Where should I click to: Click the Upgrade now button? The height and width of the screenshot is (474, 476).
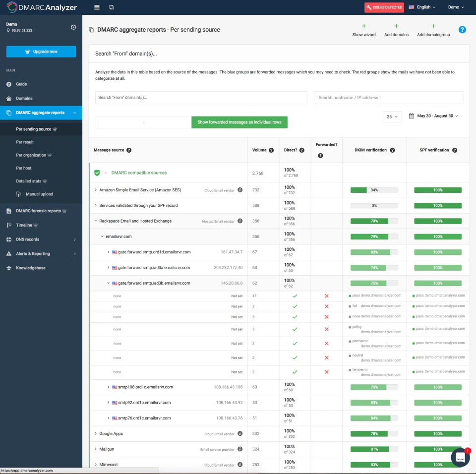41,52
